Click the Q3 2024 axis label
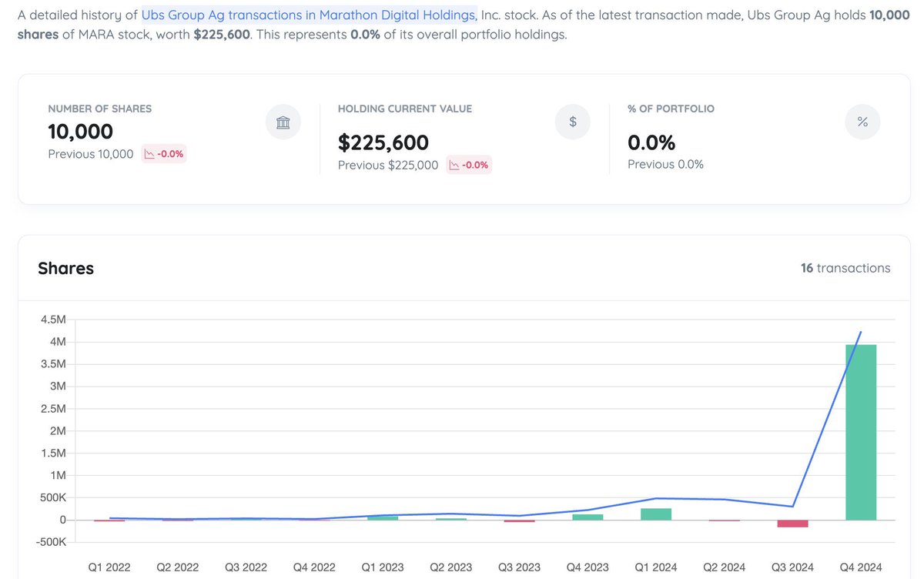The width and height of the screenshot is (924, 579). [x=792, y=567]
